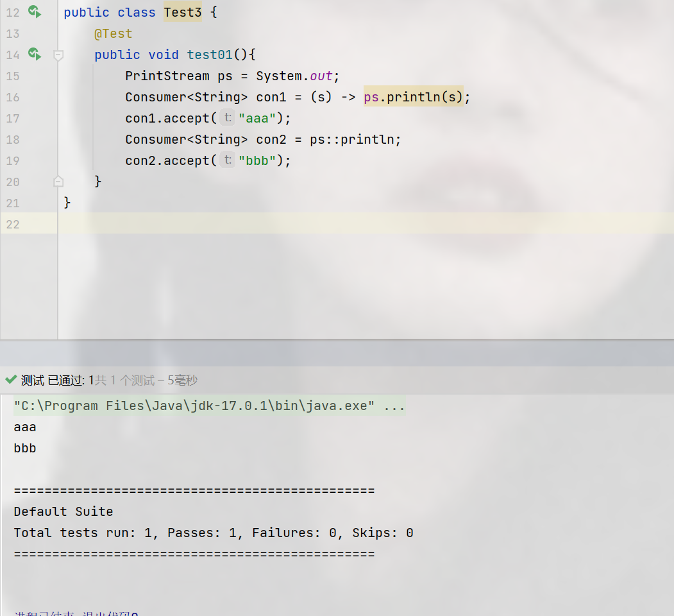Click highlighted ps.println(s) lambda body

tap(413, 96)
